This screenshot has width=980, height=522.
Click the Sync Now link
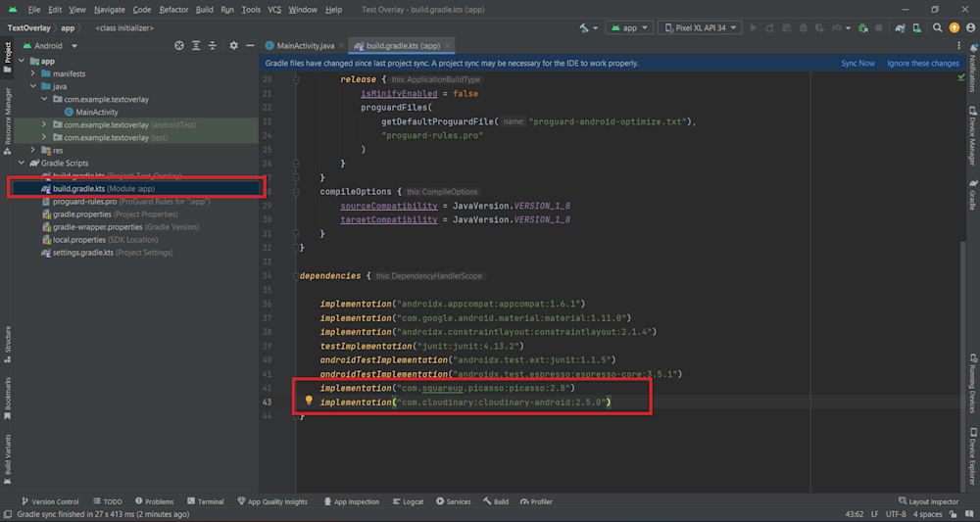point(857,63)
